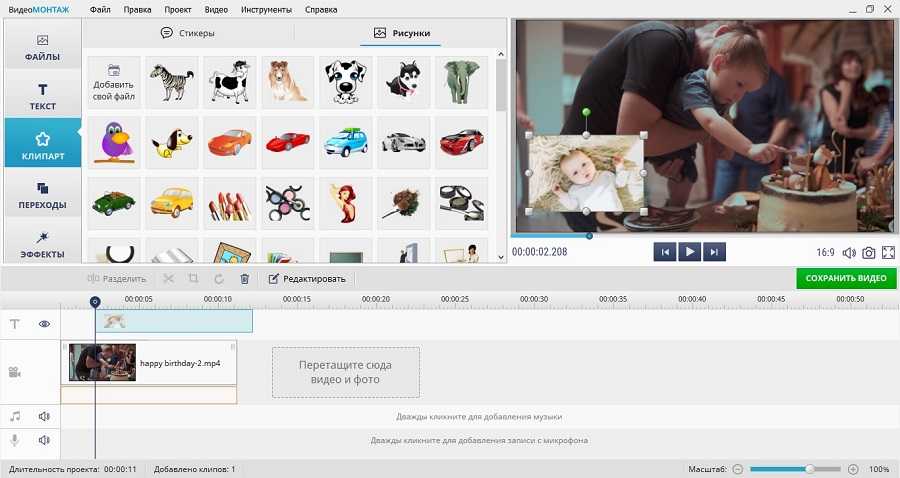The height and width of the screenshot is (478, 900).
Task: Zoom out timeline with minus button
Action: click(738, 469)
